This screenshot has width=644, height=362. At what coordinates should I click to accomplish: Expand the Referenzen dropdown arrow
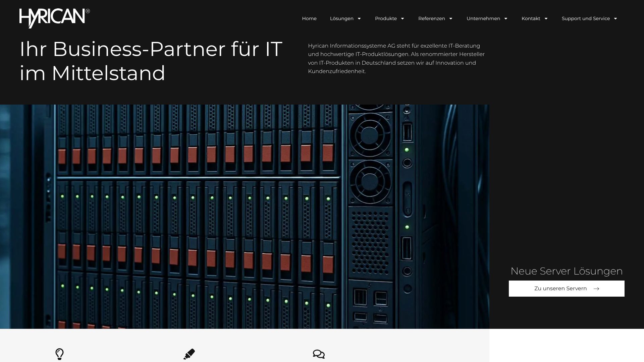tap(451, 18)
